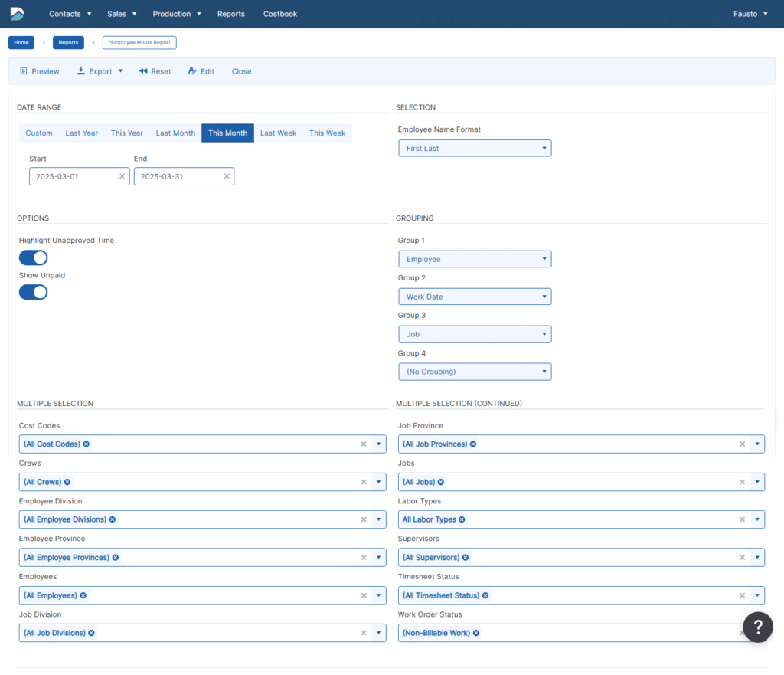Toggle the Show Unpaid switch
Image resolution: width=784 pixels, height=675 pixels.
(x=34, y=292)
